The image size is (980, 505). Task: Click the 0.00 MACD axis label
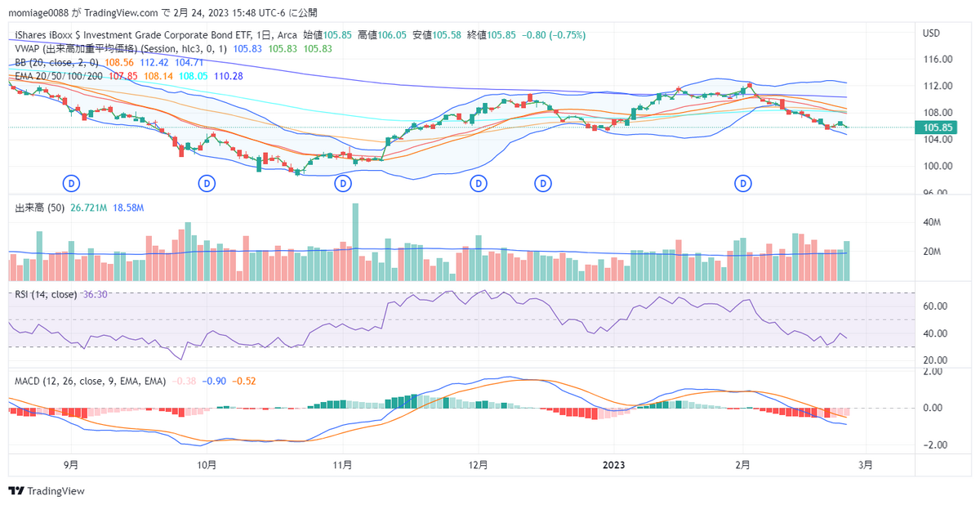pos(933,408)
